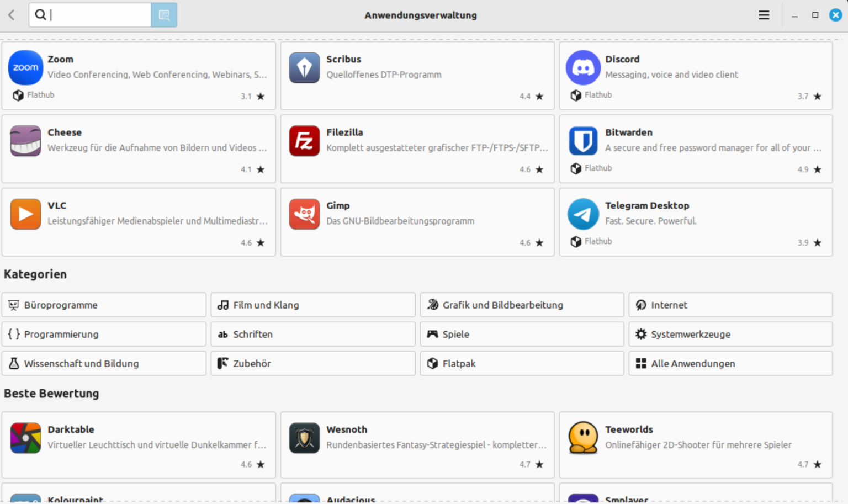Click the search lens button beside the field
Screen dimensions: 848x504
tap(164, 15)
